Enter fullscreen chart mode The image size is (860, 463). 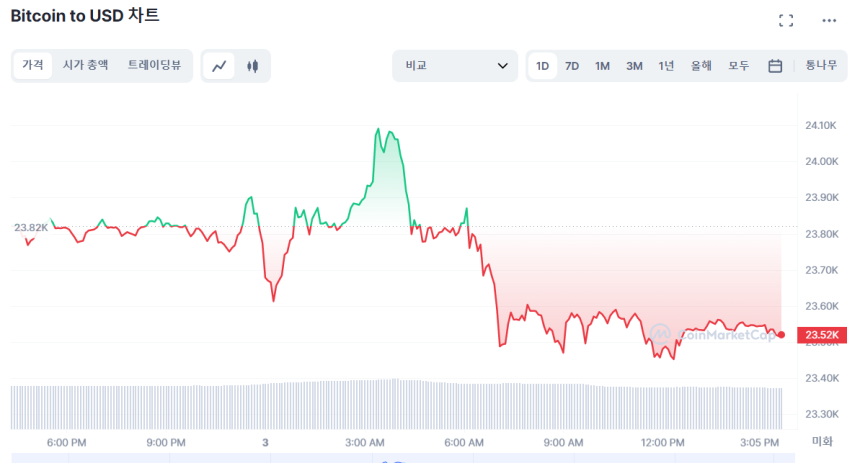point(786,20)
